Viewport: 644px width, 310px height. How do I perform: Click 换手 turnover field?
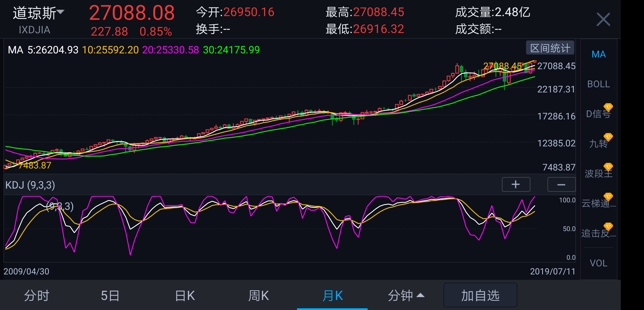click(x=213, y=29)
